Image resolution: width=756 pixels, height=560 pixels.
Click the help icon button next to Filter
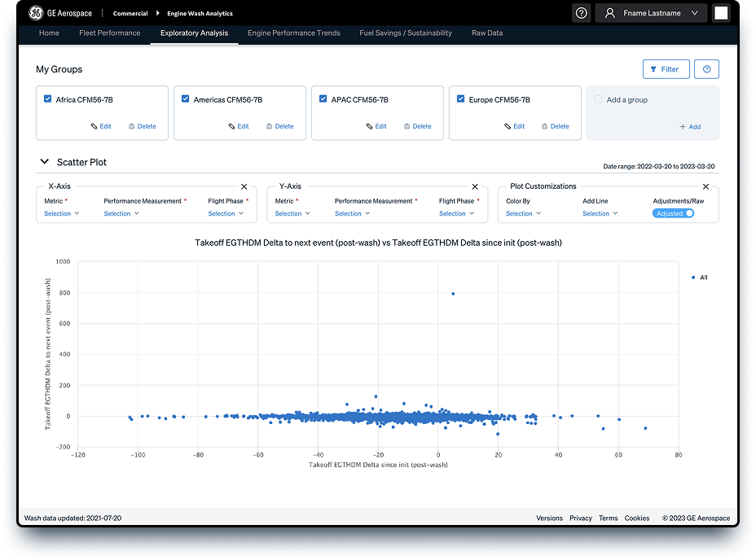[706, 69]
